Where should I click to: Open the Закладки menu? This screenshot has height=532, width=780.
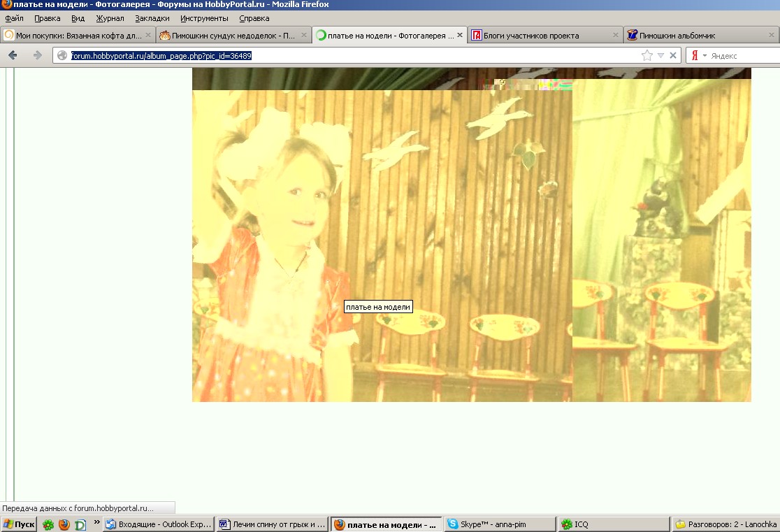[152, 18]
